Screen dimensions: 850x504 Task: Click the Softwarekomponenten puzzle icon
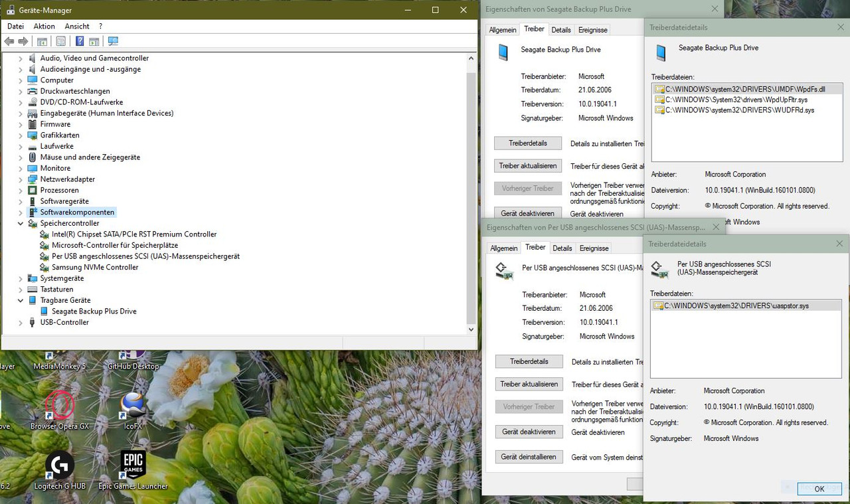pyautogui.click(x=32, y=212)
